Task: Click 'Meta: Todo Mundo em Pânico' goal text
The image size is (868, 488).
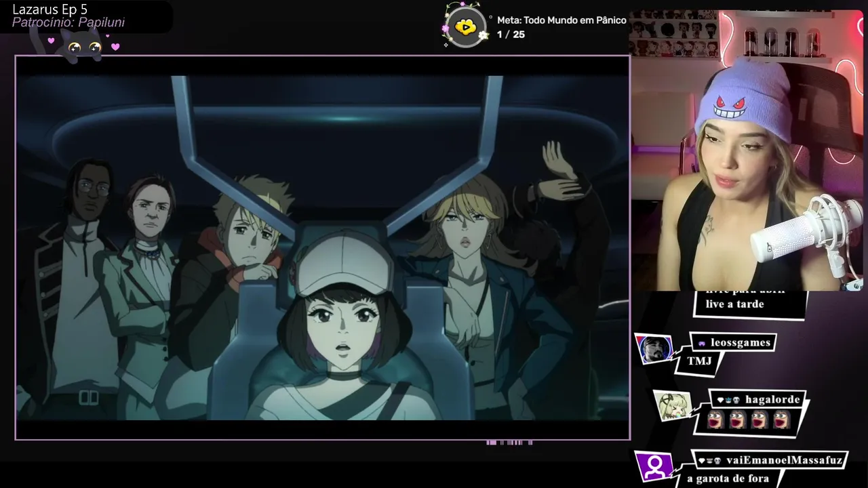Action: pos(561,20)
